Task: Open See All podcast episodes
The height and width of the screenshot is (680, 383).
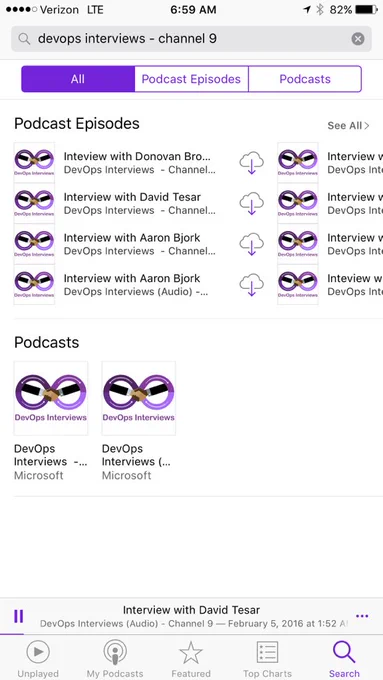Action: click(348, 126)
